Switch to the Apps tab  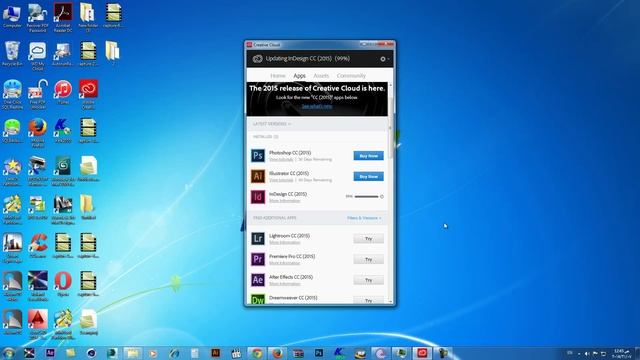(x=299, y=76)
